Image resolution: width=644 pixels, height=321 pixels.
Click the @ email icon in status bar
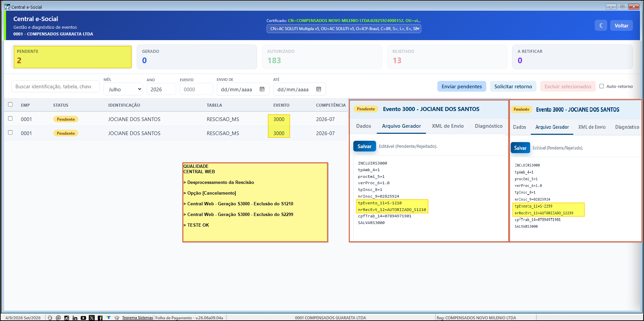click(x=58, y=318)
